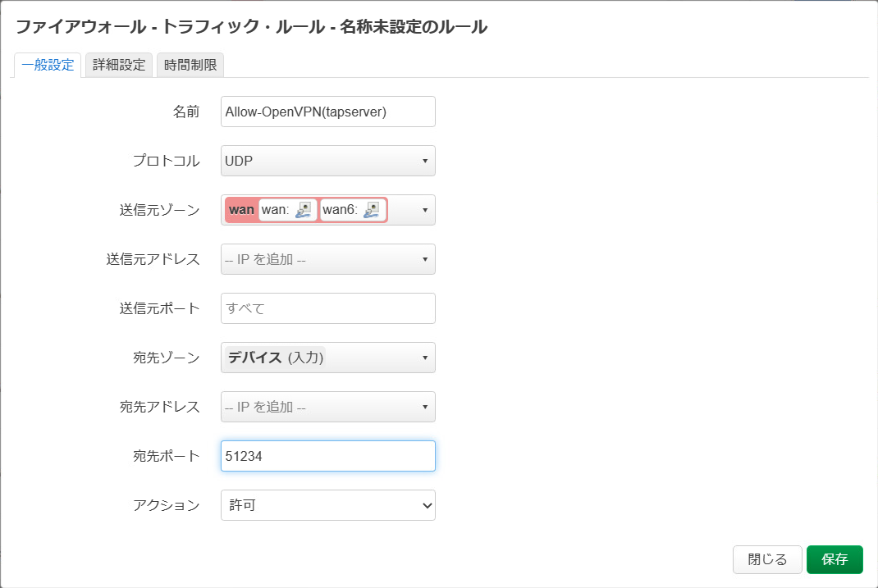This screenshot has width=878, height=588.
Task: Click the 閉じる button
Action: (x=767, y=559)
